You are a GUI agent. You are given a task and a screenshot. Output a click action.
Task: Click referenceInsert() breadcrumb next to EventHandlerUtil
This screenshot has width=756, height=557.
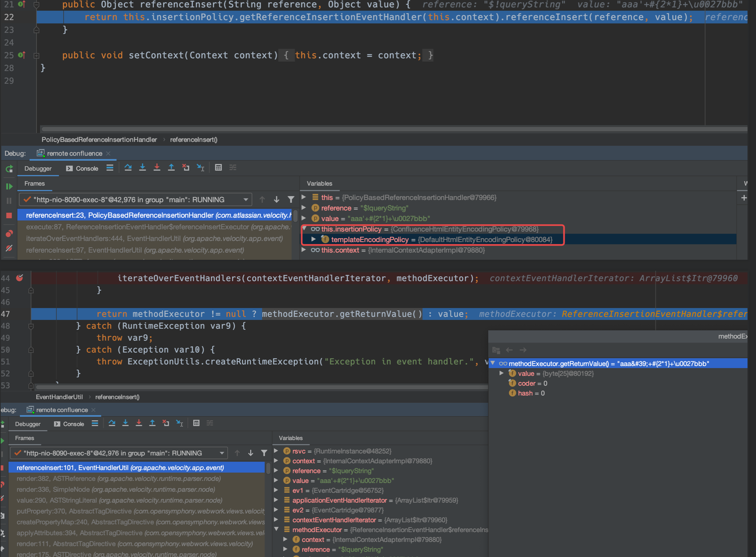tap(117, 397)
